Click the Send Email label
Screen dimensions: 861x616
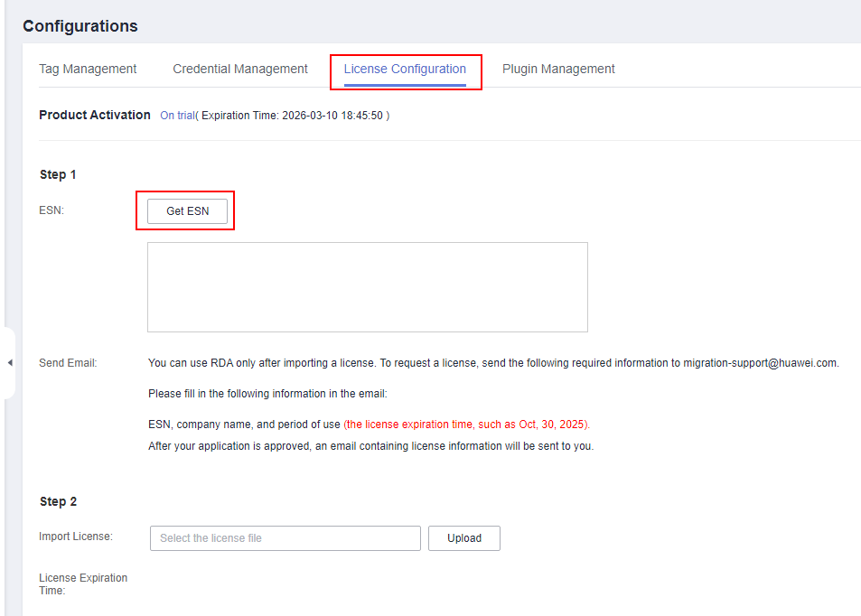(x=68, y=363)
